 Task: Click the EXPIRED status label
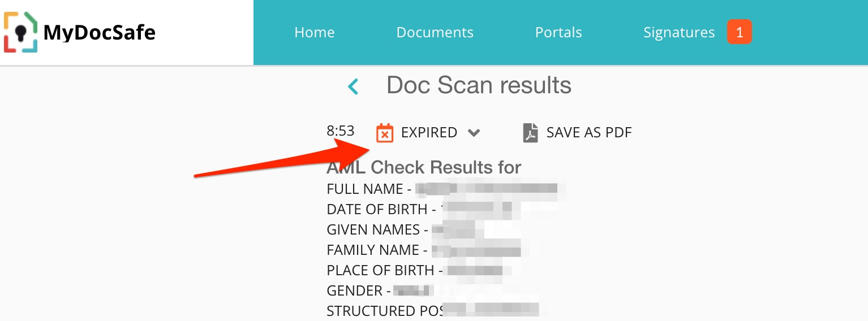point(429,133)
